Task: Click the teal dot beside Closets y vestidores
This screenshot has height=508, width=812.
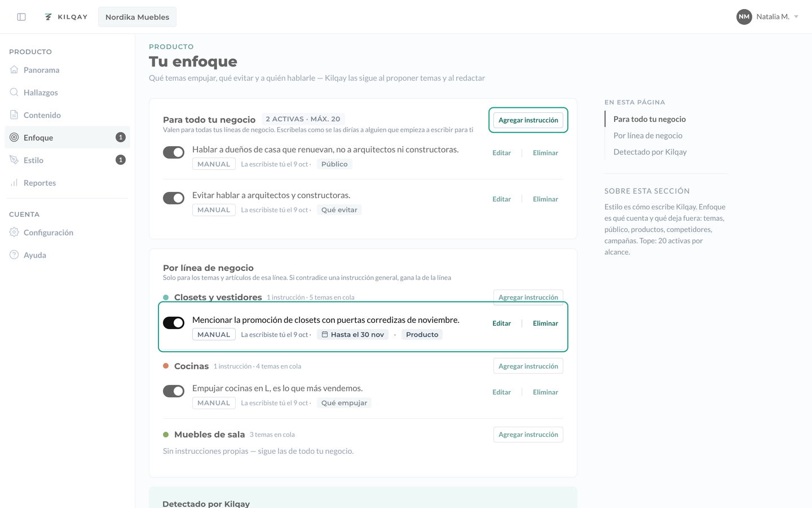Action: coord(166,297)
